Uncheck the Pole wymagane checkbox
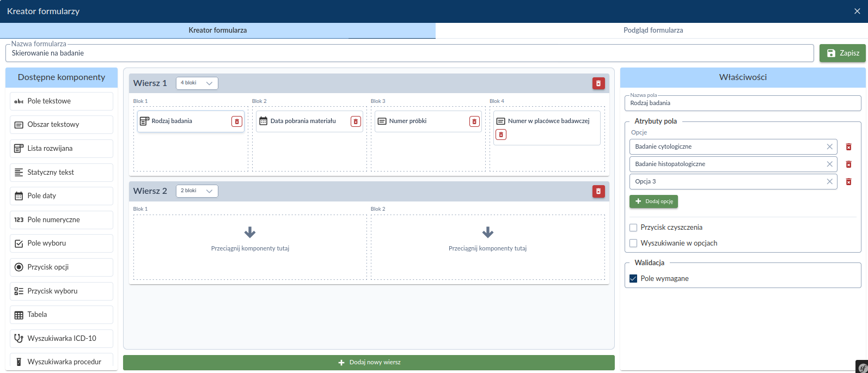Screen dimensions: 868x373 tap(633, 279)
